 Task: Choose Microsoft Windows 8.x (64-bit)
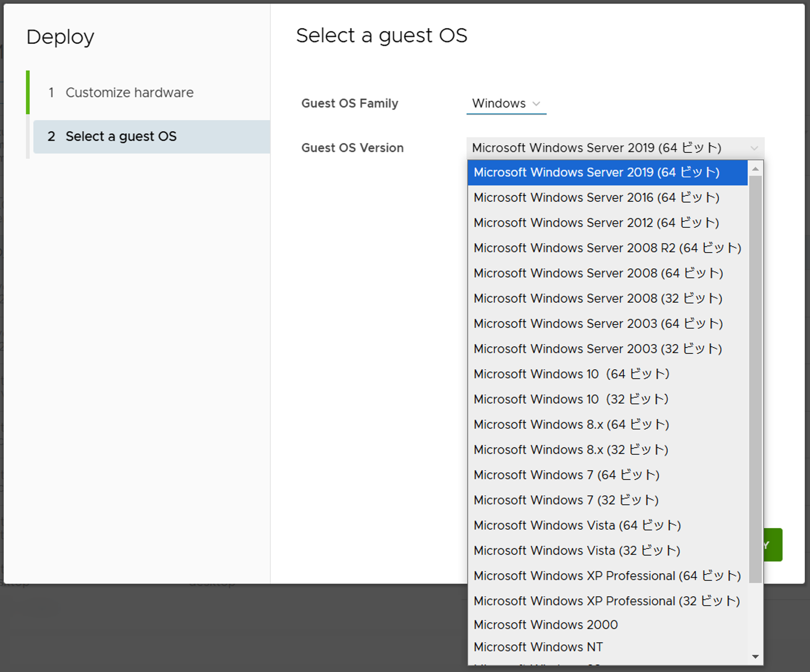[x=571, y=425]
